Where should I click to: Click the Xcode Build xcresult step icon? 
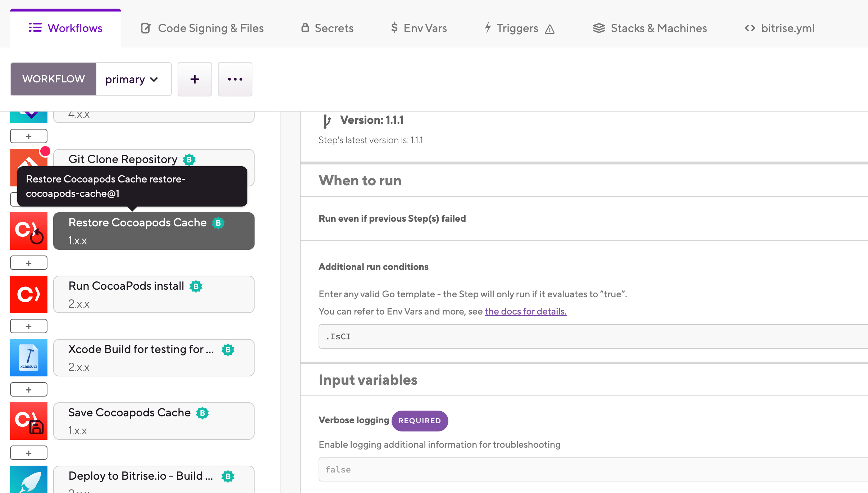click(29, 358)
